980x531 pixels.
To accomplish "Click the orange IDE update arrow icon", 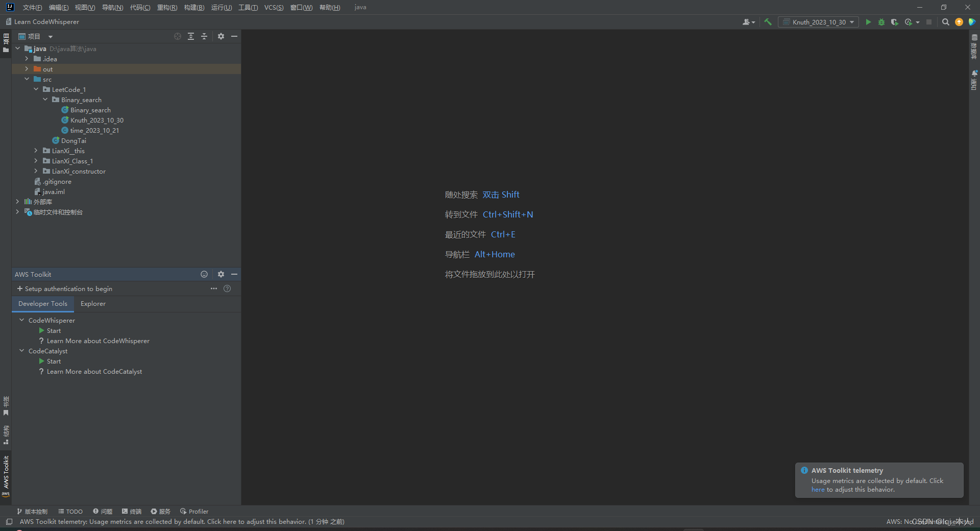I will click(x=959, y=22).
